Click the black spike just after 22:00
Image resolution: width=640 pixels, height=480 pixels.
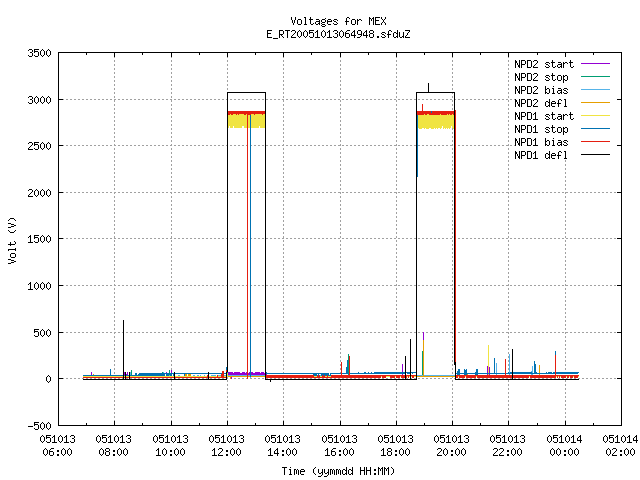(x=512, y=363)
